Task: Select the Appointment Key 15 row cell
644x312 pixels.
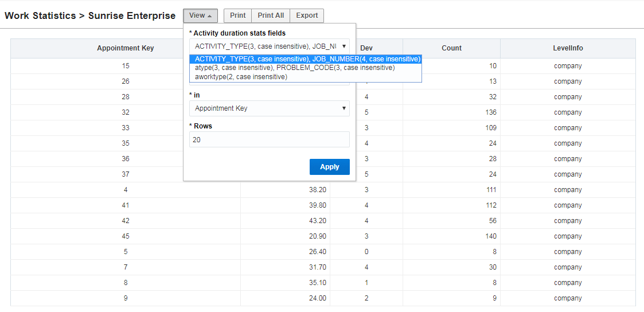Action: 126,66
